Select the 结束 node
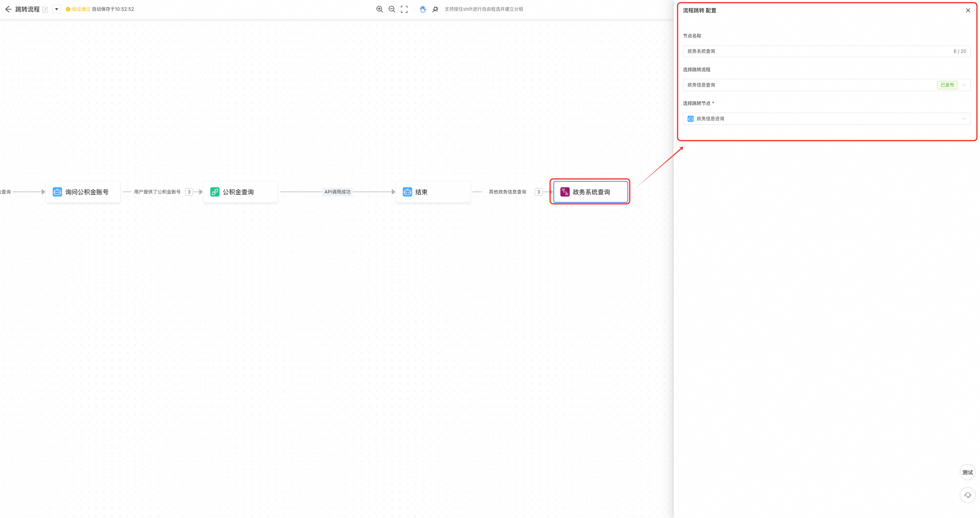 point(433,192)
